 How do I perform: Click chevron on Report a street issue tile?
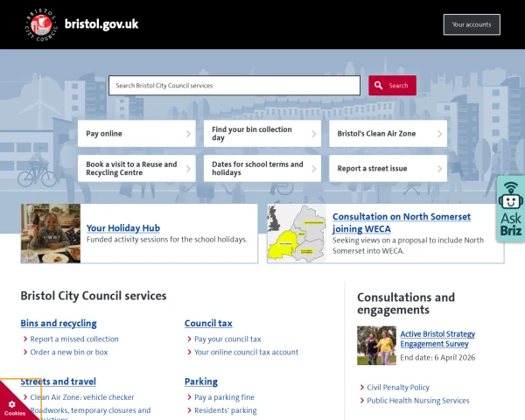[x=440, y=169]
